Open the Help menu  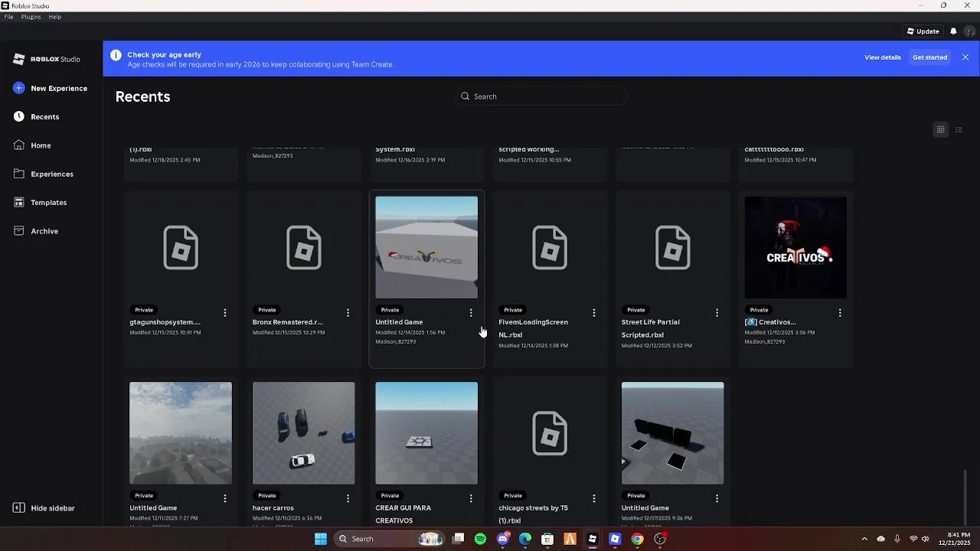click(x=55, y=17)
